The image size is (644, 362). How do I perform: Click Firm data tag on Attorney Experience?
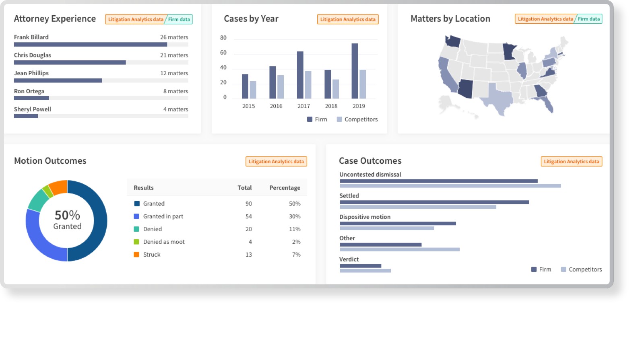click(179, 19)
